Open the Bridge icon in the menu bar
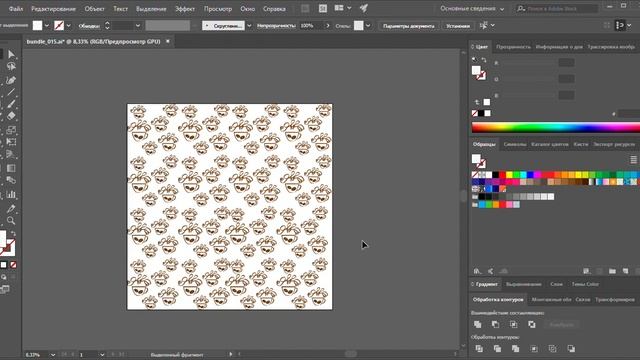Image resolution: width=640 pixels, height=360 pixels. (305, 9)
